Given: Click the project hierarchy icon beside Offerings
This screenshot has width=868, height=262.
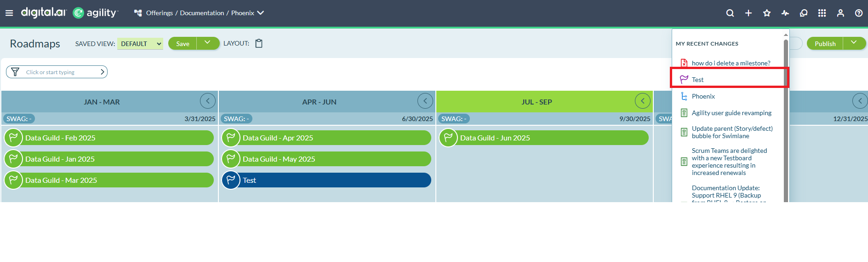Looking at the screenshot, I should tap(138, 13).
